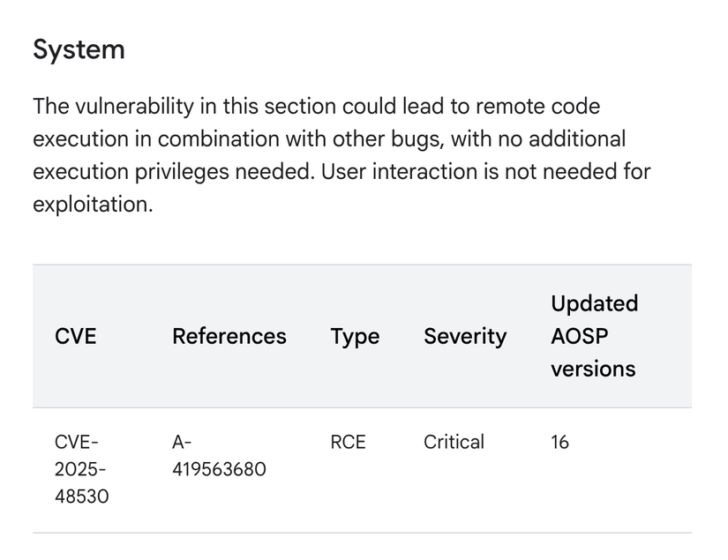
Task: Click the CVE column header
Action: [75, 336]
